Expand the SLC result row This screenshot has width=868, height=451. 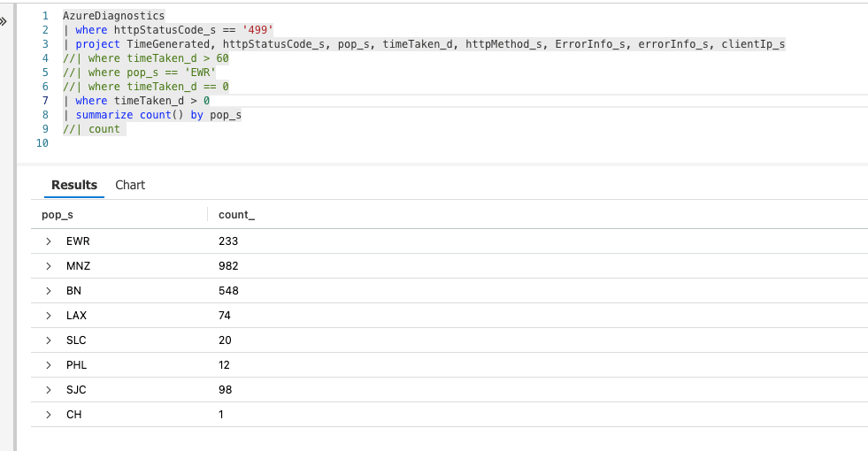(x=49, y=340)
